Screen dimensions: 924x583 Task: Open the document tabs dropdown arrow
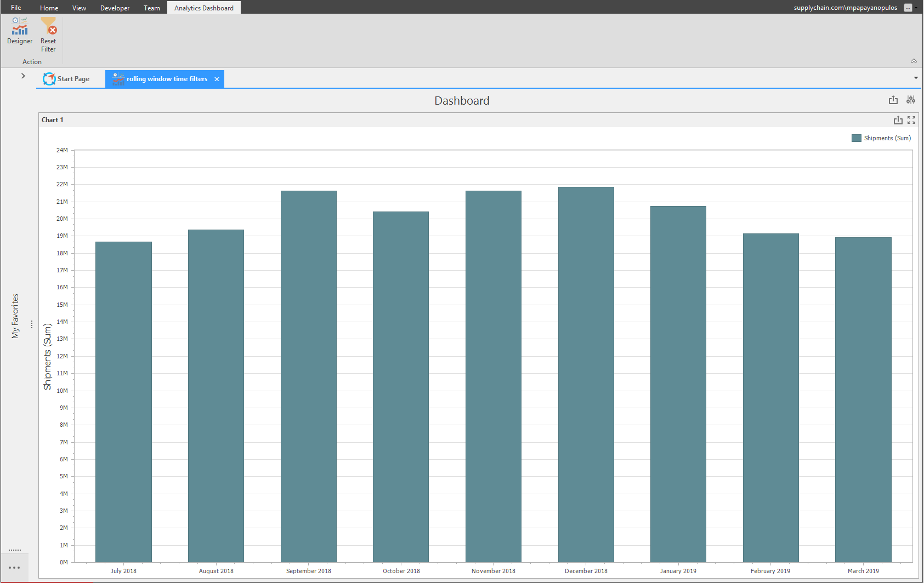916,78
